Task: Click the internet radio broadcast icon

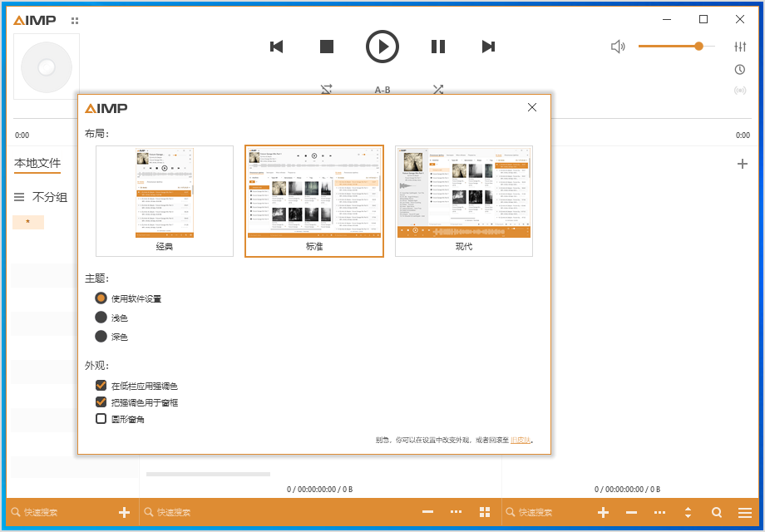Action: [740, 90]
